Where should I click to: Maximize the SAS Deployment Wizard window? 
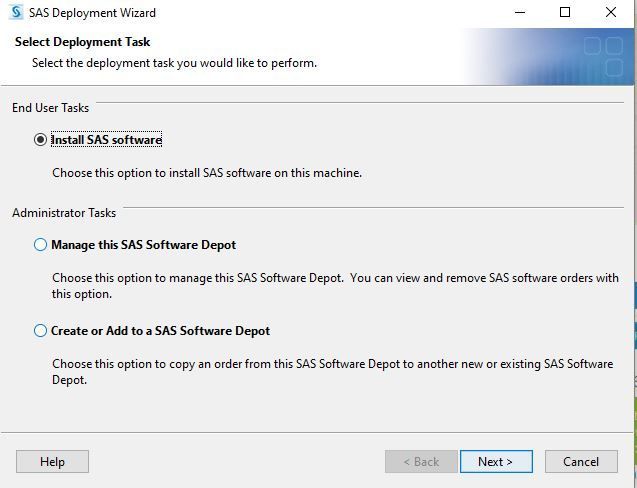(565, 12)
